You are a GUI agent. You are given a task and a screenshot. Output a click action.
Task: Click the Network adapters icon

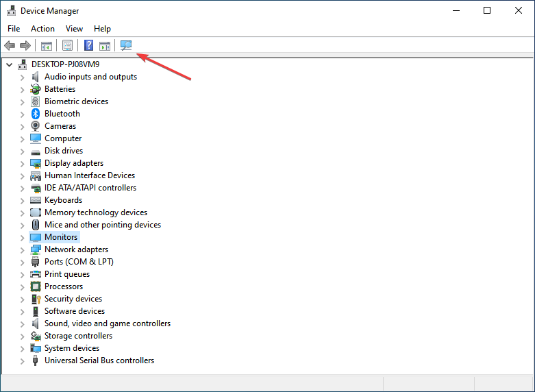36,249
